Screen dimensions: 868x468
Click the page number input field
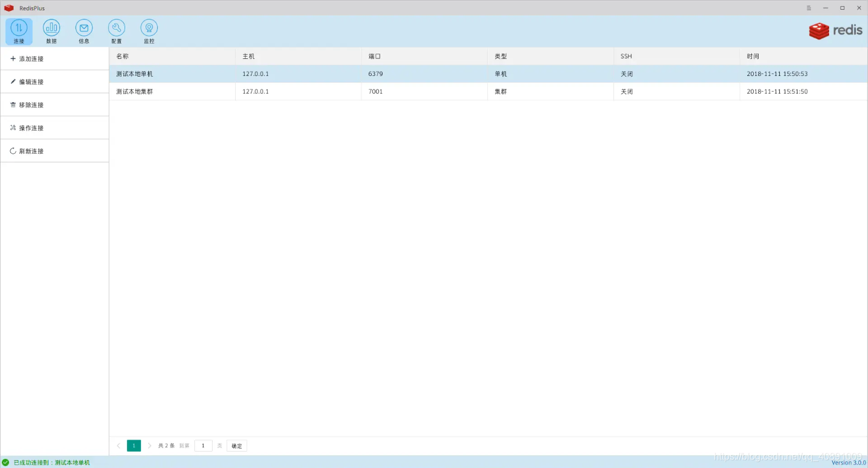pyautogui.click(x=203, y=446)
